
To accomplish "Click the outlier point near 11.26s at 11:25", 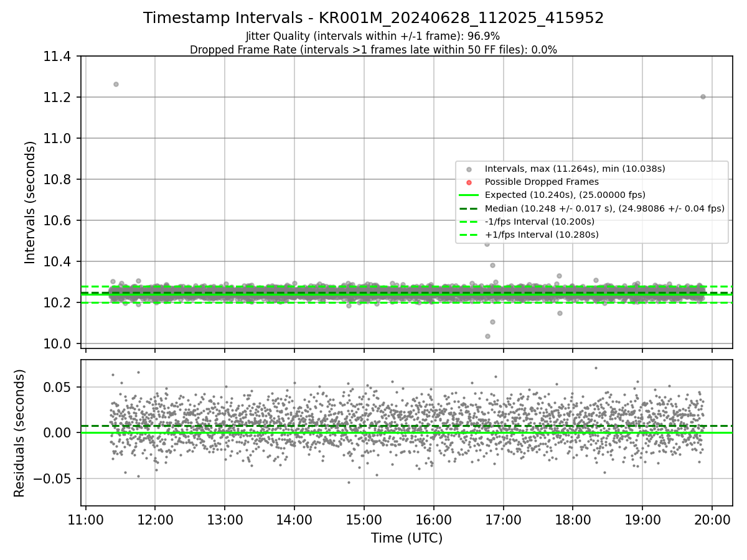I will coord(116,84).
